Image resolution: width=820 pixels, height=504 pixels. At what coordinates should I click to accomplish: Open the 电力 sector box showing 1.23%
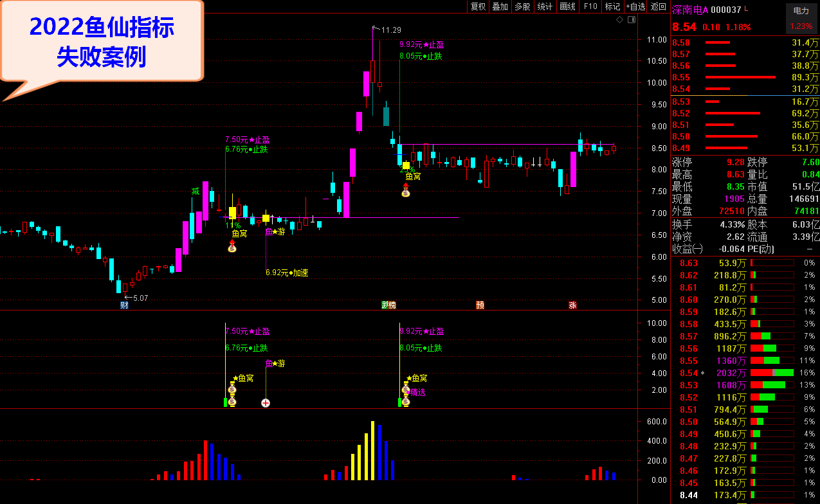801,18
